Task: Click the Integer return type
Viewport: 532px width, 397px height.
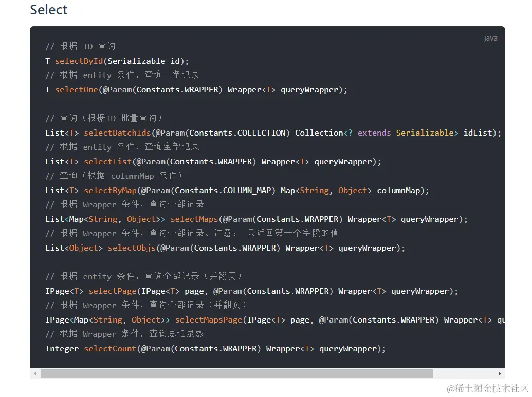Action: pyautogui.click(x=62, y=349)
